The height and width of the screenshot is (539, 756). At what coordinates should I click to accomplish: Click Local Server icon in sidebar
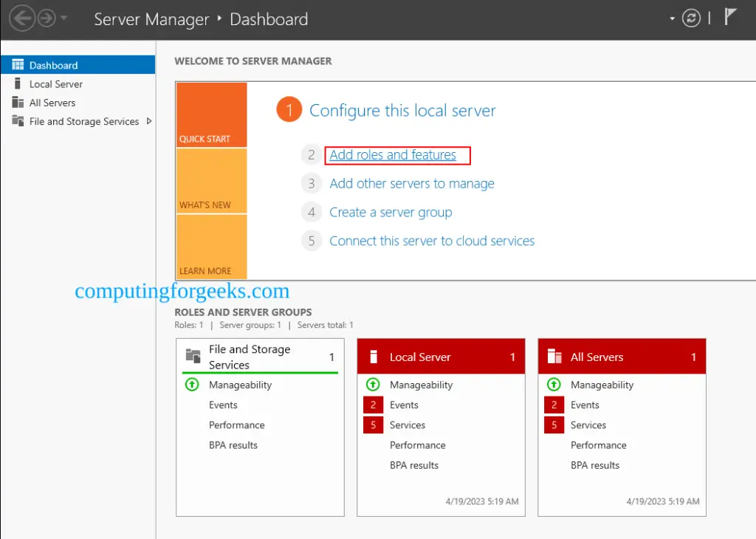point(18,83)
